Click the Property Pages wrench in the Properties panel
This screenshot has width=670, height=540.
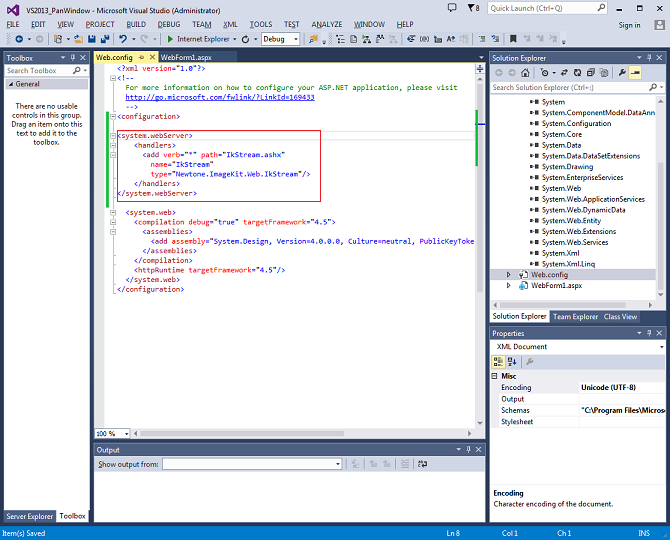tap(530, 362)
